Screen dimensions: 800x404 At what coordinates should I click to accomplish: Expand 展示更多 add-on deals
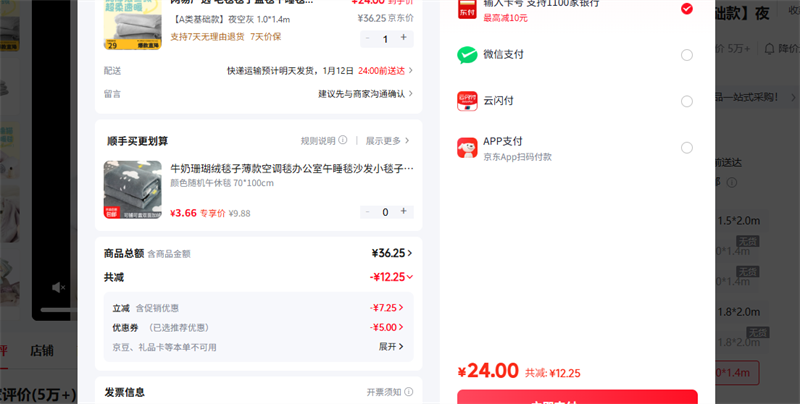click(x=388, y=141)
